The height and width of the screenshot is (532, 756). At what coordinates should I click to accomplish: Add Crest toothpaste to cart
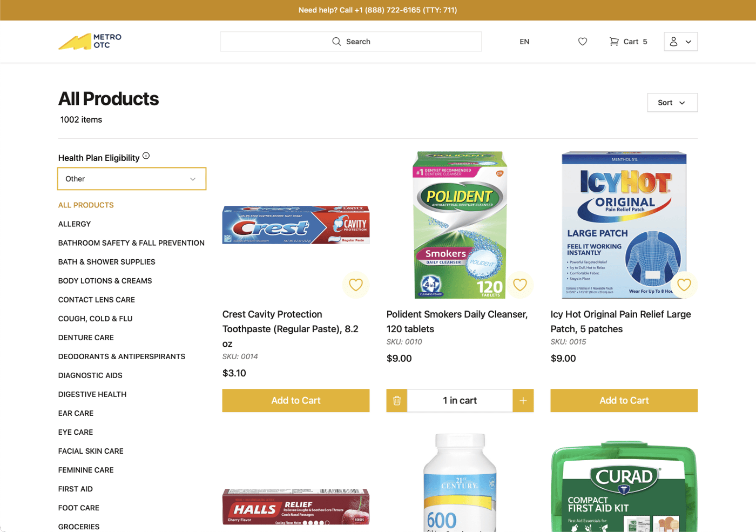pos(296,401)
